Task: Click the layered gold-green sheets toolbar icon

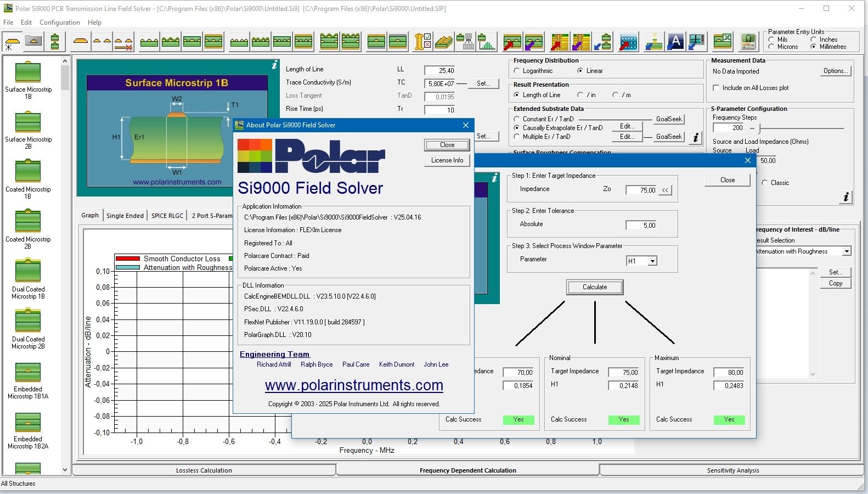Action: click(x=444, y=42)
